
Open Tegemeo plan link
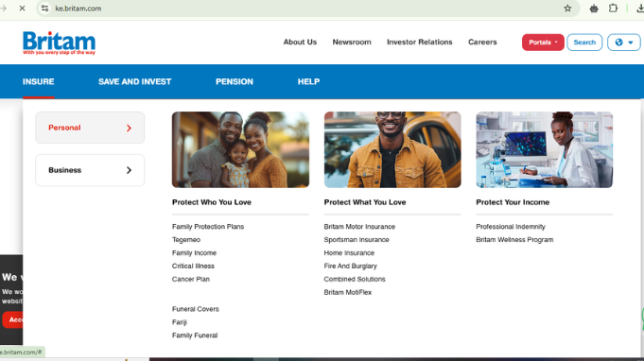pyautogui.click(x=186, y=240)
